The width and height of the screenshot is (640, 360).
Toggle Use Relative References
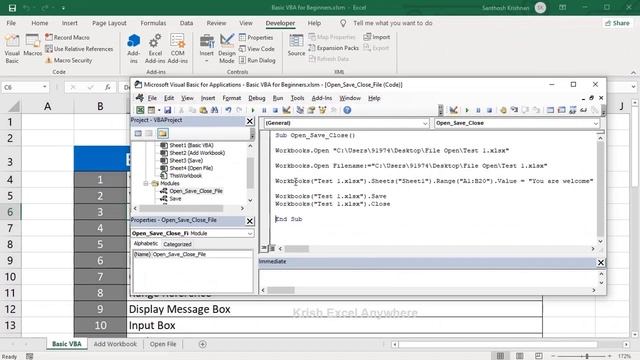tap(79, 49)
